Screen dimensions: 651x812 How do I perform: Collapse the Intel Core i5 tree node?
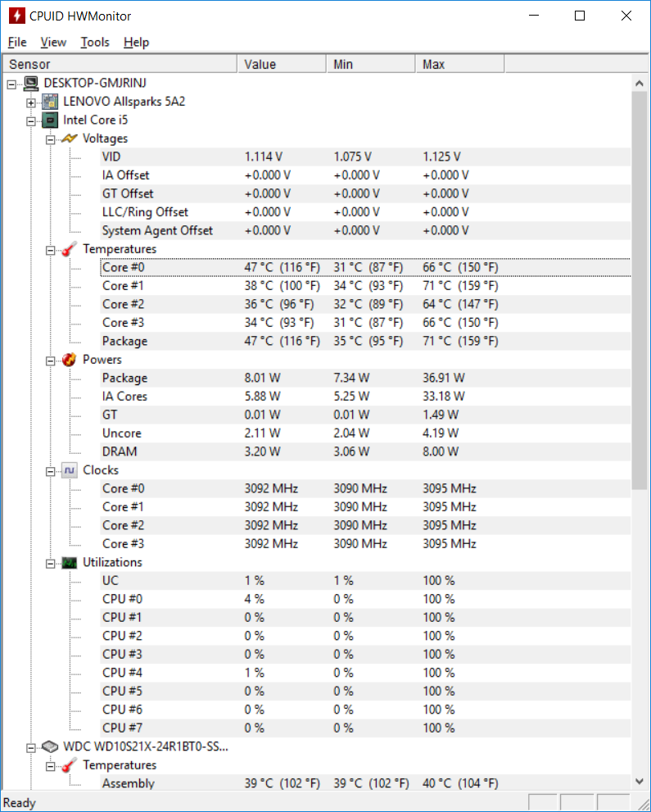[30, 120]
